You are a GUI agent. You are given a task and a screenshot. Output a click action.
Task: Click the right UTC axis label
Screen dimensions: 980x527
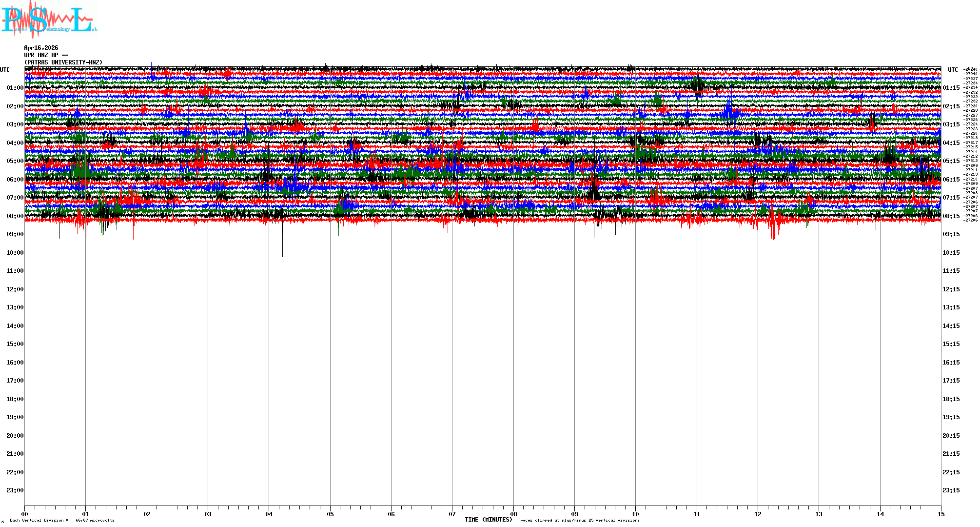point(953,70)
